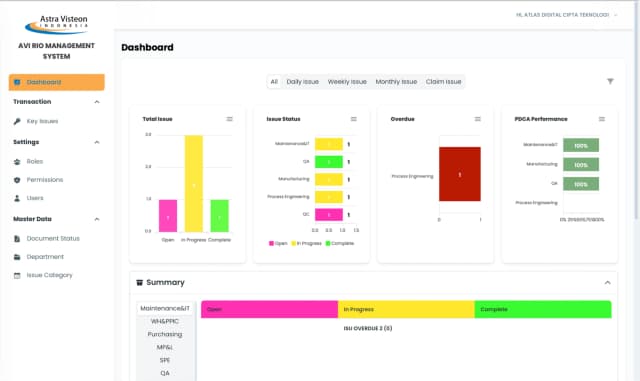
Task: Click the pink Open bar in Total Issue
Action: tap(168, 216)
